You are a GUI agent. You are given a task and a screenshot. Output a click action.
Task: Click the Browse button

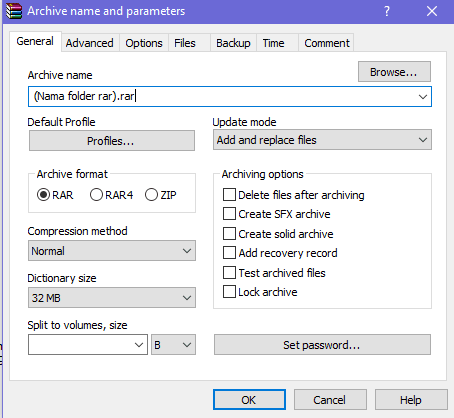click(394, 72)
